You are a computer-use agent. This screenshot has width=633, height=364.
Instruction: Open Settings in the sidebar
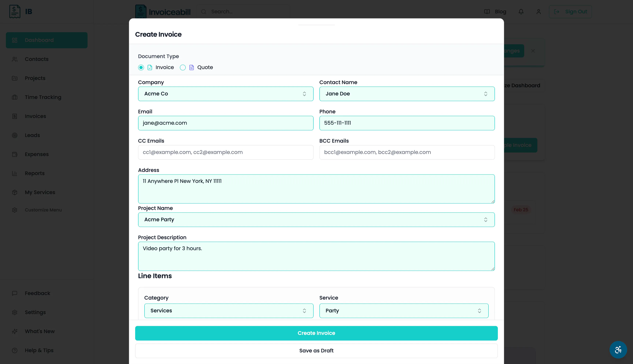pyautogui.click(x=47, y=312)
